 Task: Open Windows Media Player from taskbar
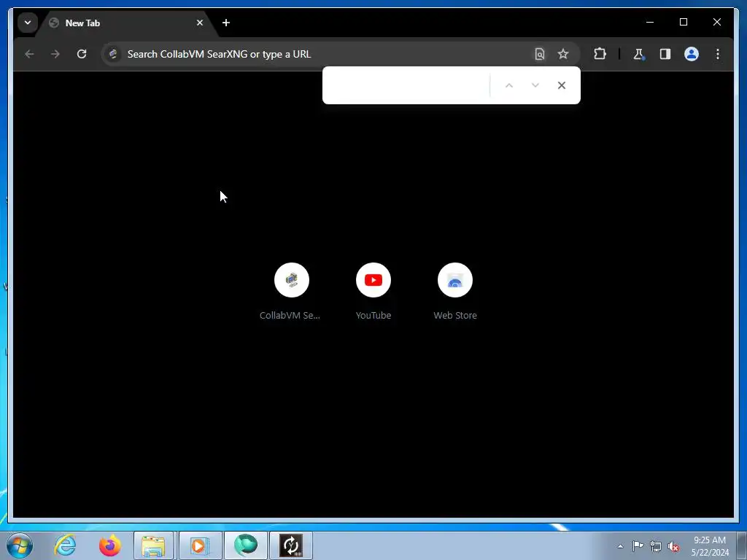(x=200, y=545)
